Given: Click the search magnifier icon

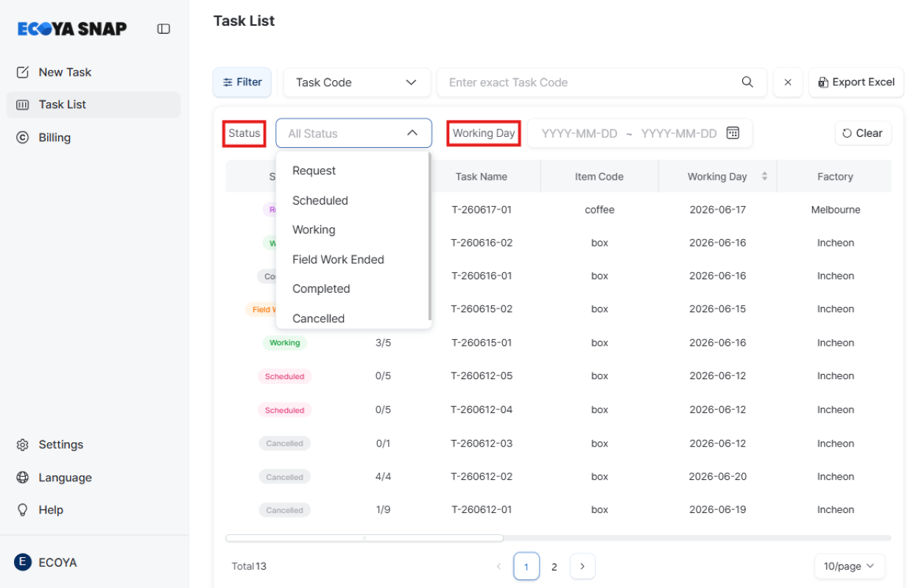Looking at the screenshot, I should [747, 82].
